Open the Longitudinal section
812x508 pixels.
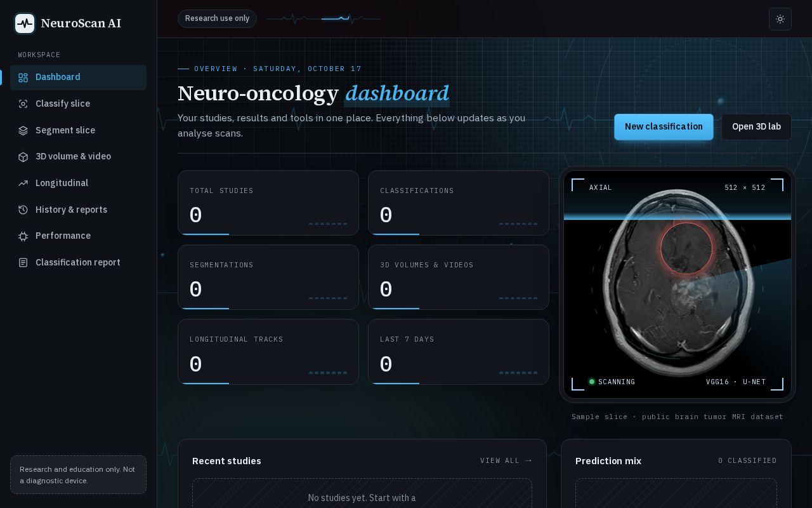(x=78, y=184)
